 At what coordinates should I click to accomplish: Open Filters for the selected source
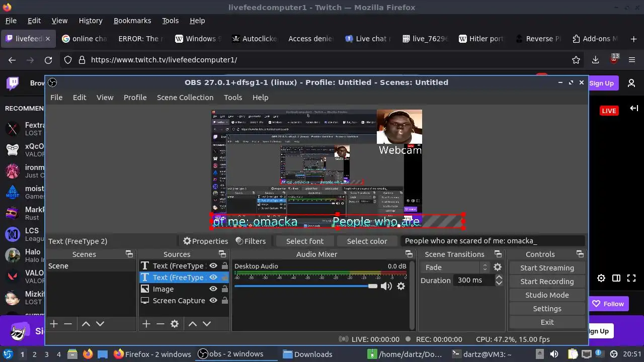point(251,241)
